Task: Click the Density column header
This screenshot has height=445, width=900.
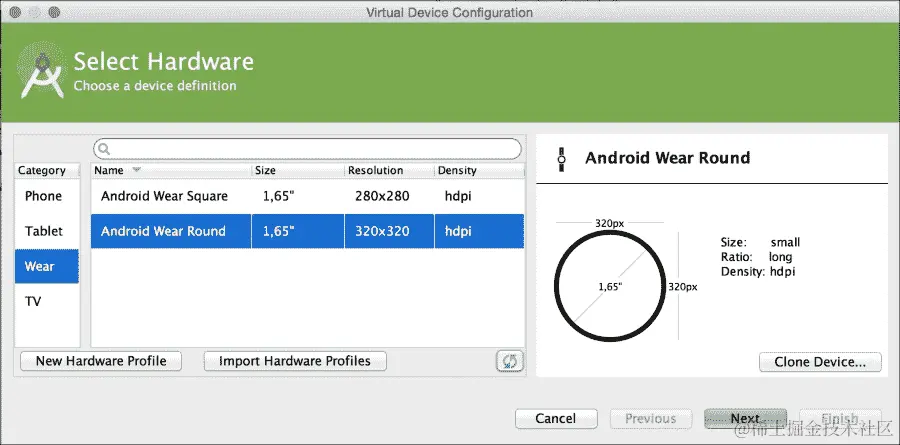Action: pos(479,171)
